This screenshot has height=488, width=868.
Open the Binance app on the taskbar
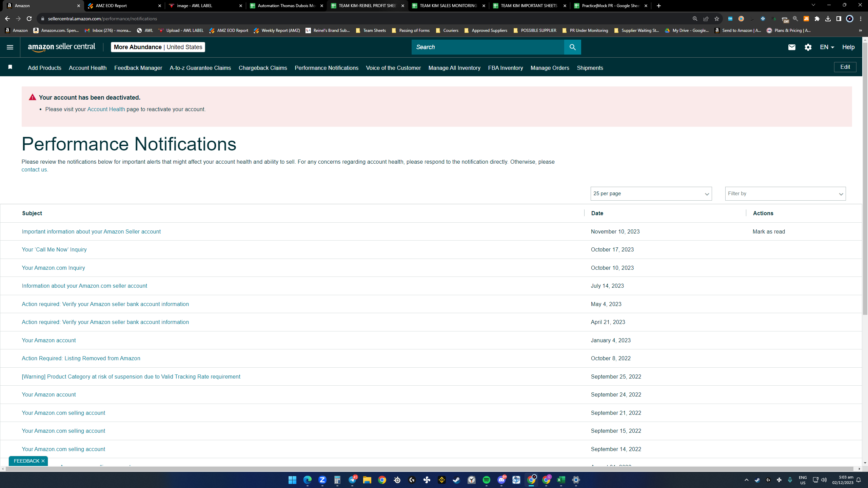441,480
